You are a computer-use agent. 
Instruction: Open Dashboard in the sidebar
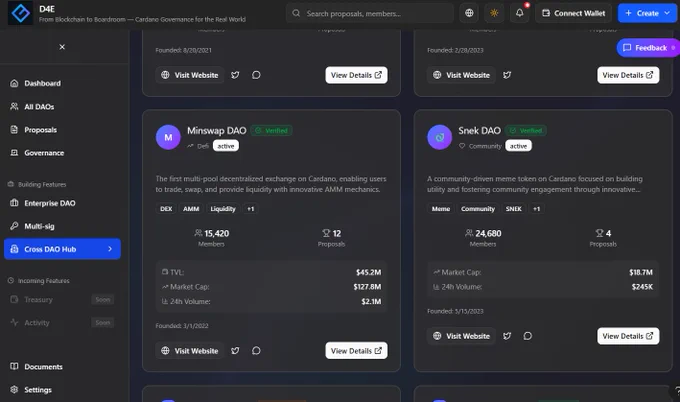[62, 83]
